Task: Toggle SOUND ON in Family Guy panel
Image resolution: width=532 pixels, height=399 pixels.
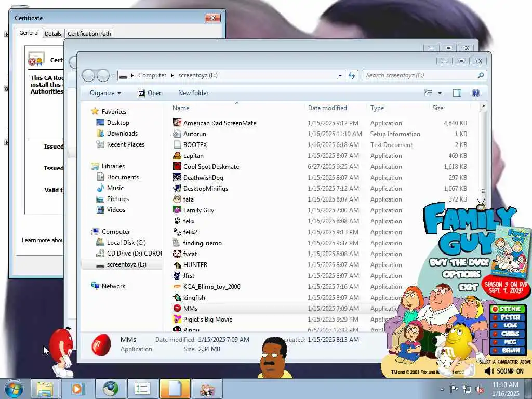Action: pyautogui.click(x=504, y=371)
